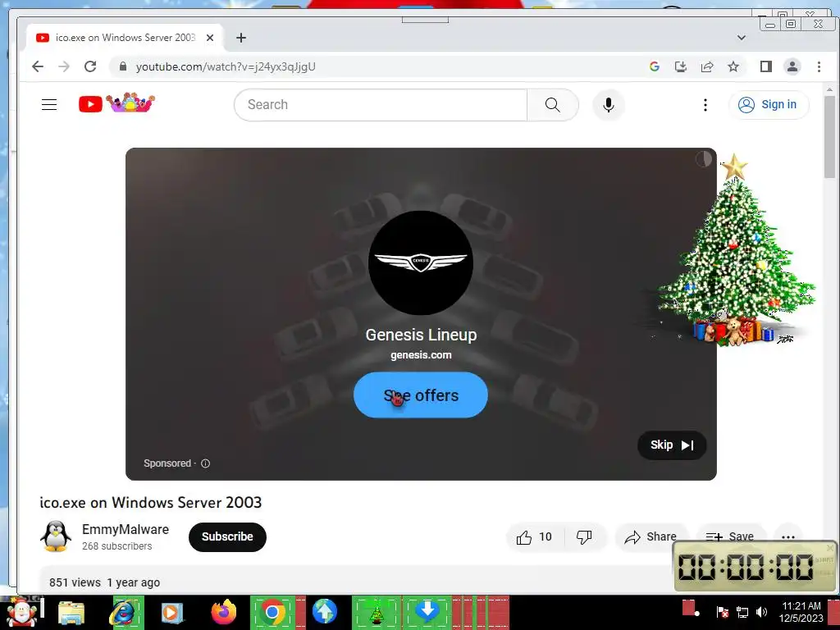The image size is (840, 630).
Task: Click the lock icon in address bar
Action: point(123,66)
